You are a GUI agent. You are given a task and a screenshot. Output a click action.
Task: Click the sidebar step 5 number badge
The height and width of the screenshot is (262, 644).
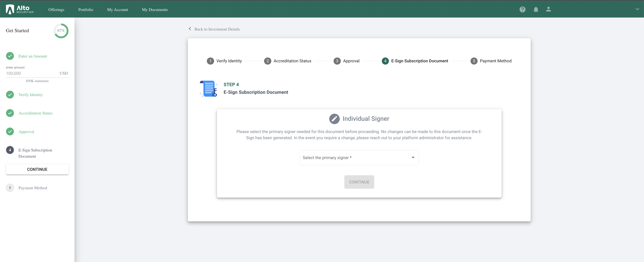[x=10, y=188]
